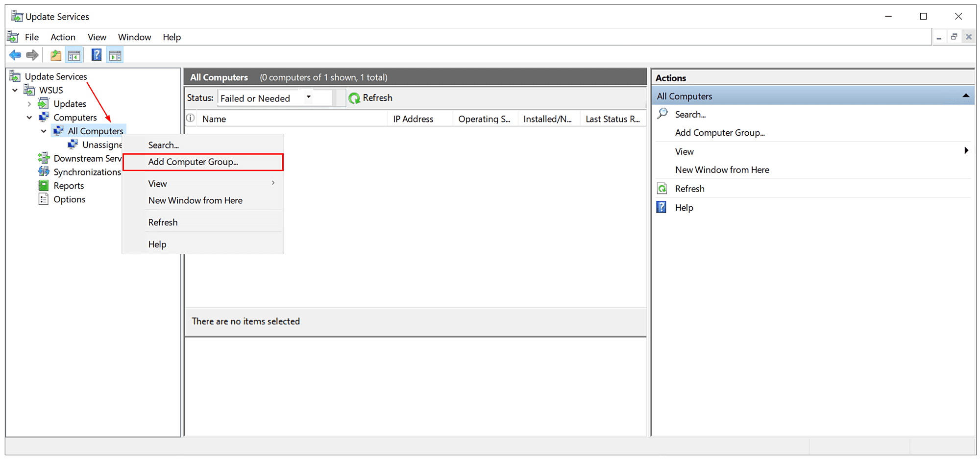The height and width of the screenshot is (460, 980).
Task: Click Add Computer Group in Actions pane
Action: 720,133
